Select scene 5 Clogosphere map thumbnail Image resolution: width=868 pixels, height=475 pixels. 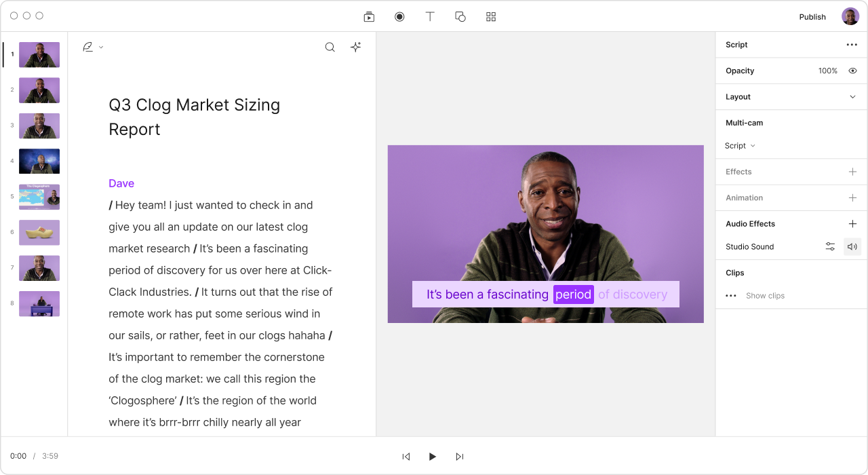point(39,197)
